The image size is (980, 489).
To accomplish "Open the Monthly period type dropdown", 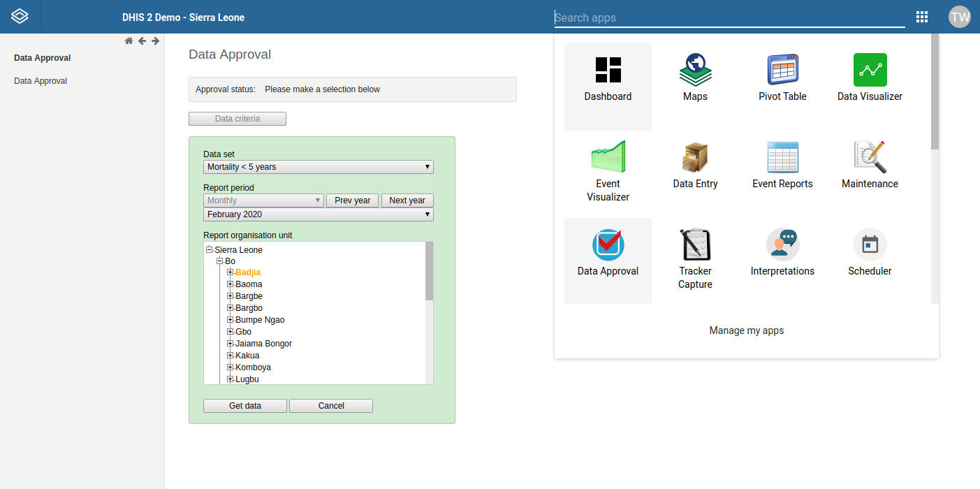I will click(x=263, y=200).
